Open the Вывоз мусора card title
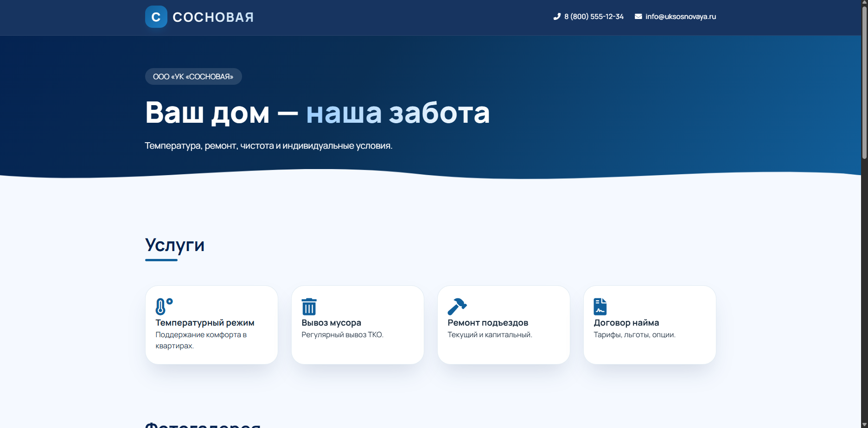Viewport: 868px width, 428px height. tap(331, 323)
